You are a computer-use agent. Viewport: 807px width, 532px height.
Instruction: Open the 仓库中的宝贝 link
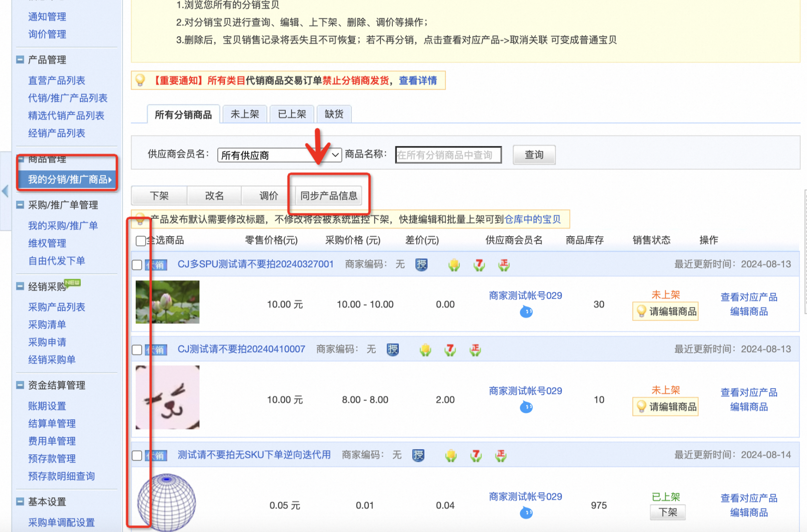coord(532,219)
